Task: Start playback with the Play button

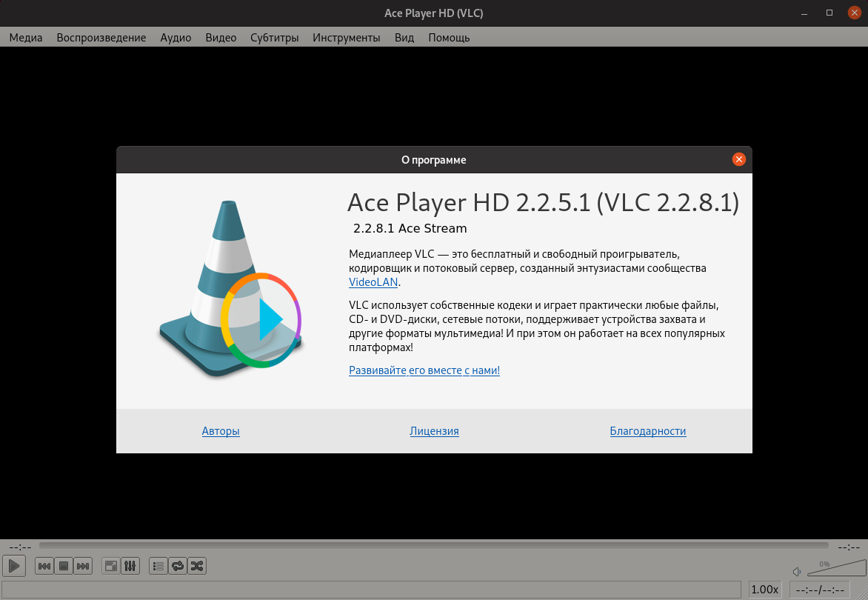Action: [14, 566]
